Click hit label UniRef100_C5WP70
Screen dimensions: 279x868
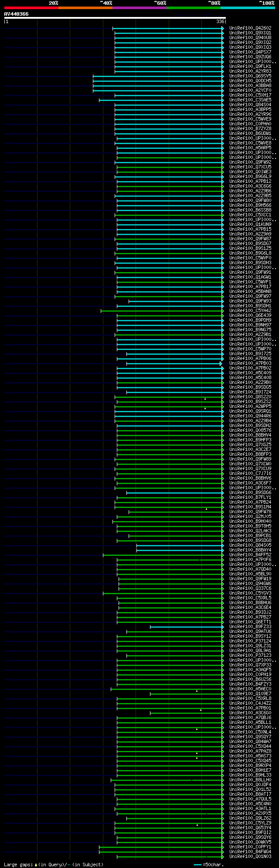pos(250,349)
